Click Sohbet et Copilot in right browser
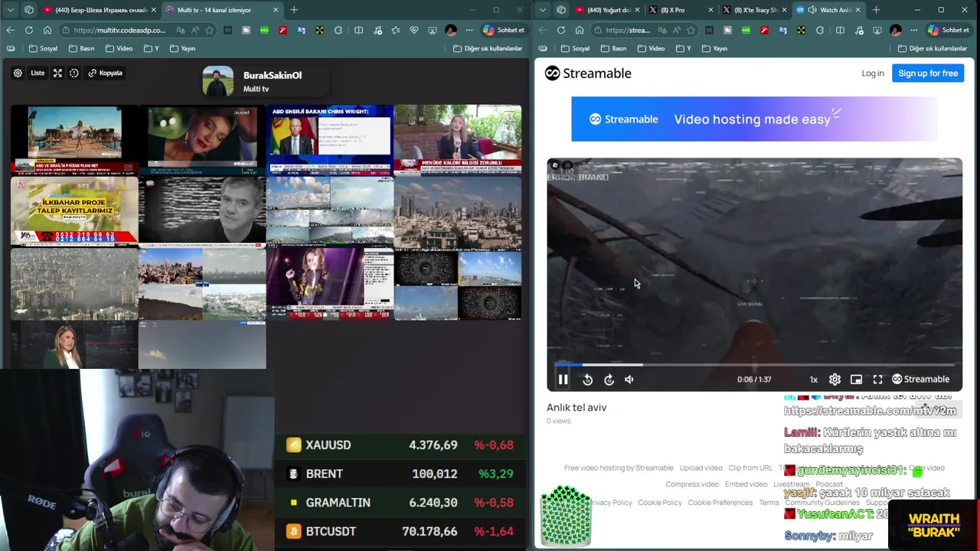The image size is (980, 551). tap(948, 30)
